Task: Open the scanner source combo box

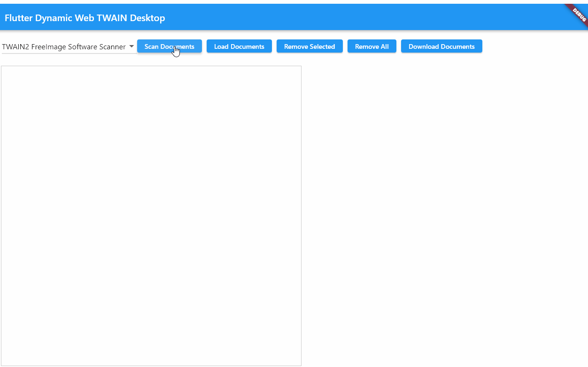Action: point(68,47)
